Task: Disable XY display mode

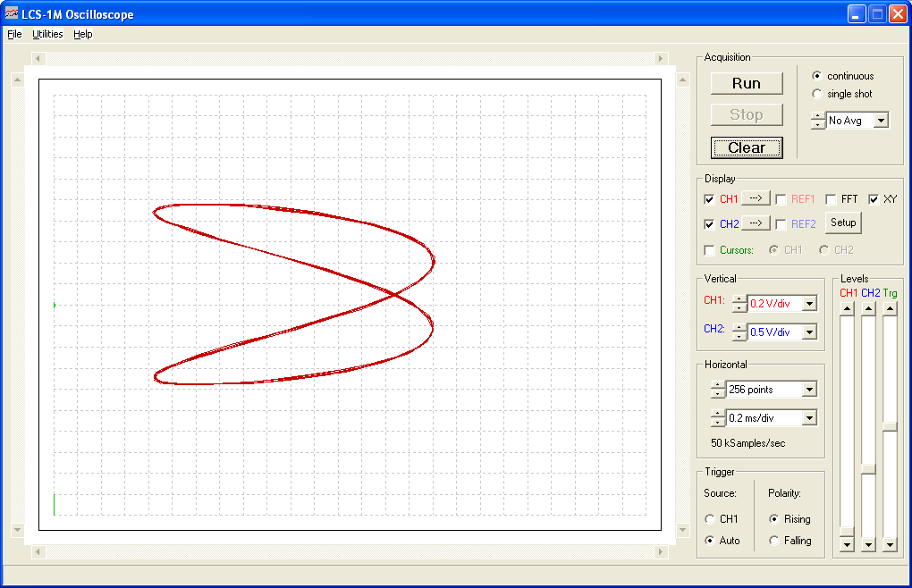Action: point(873,198)
